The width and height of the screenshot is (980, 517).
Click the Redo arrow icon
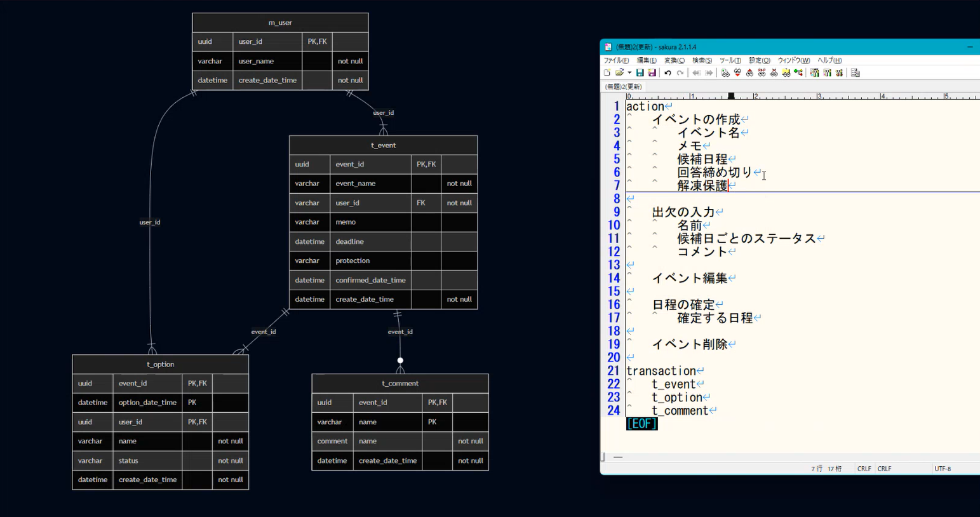tap(680, 73)
